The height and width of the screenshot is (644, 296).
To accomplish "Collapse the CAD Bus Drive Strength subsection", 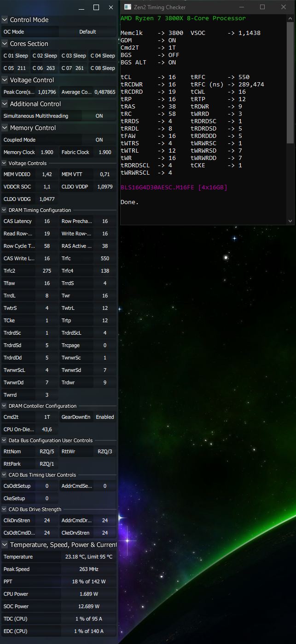I will [x=4, y=509].
